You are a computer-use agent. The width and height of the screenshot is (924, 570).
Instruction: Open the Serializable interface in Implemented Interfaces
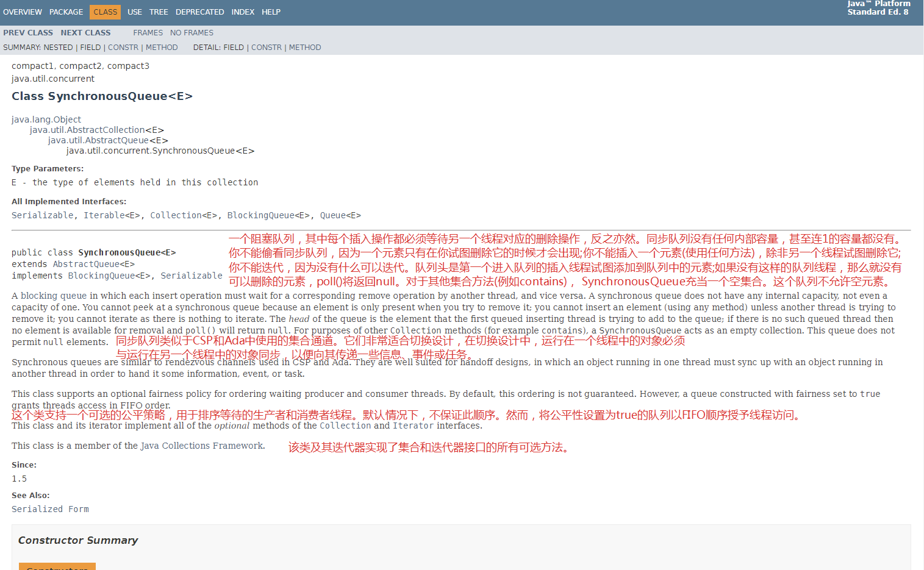pos(43,215)
